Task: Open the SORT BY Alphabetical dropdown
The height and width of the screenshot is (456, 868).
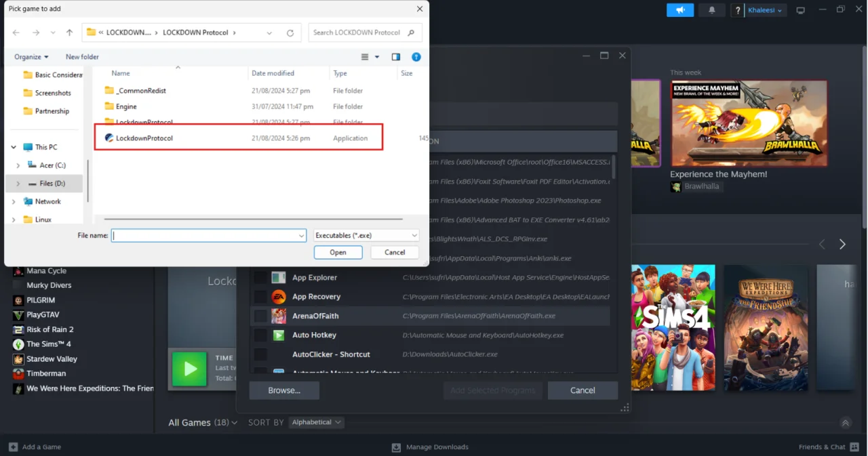Action: click(317, 422)
